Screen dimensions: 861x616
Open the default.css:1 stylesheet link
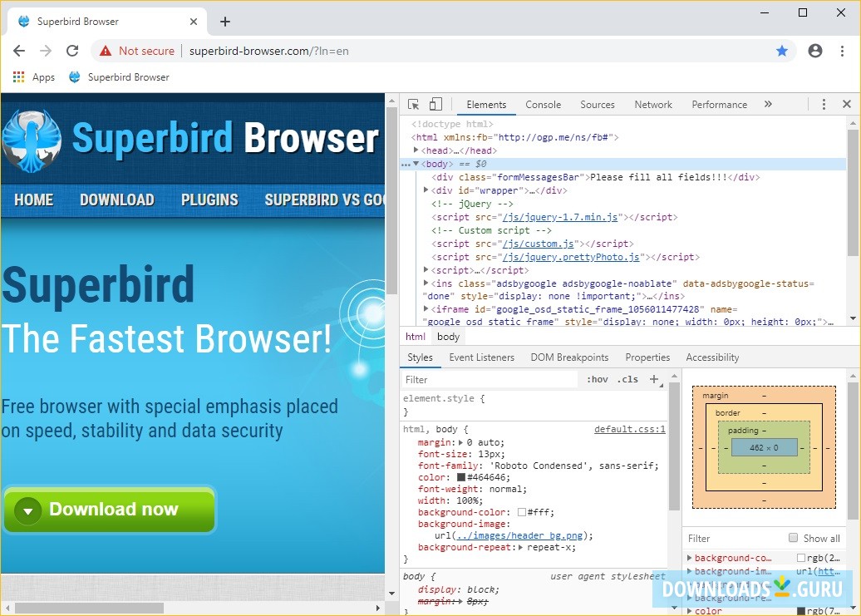pyautogui.click(x=630, y=429)
